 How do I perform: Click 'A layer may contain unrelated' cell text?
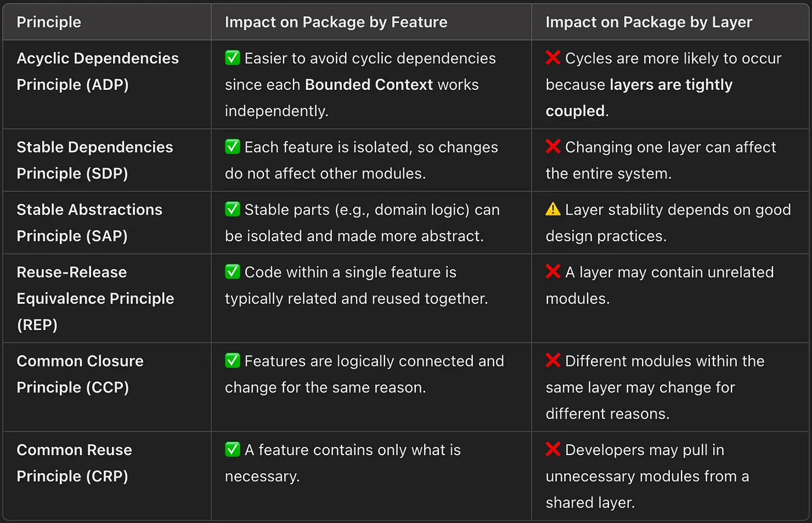(669, 273)
